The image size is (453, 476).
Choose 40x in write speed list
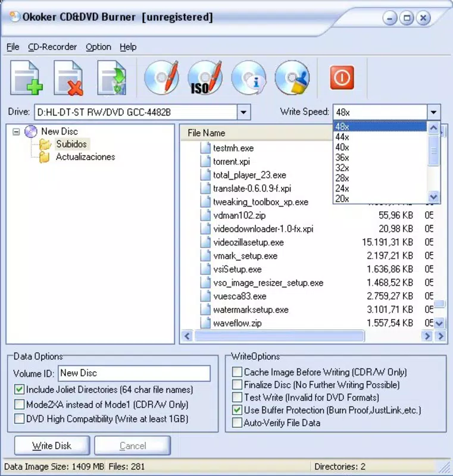[x=380, y=147]
